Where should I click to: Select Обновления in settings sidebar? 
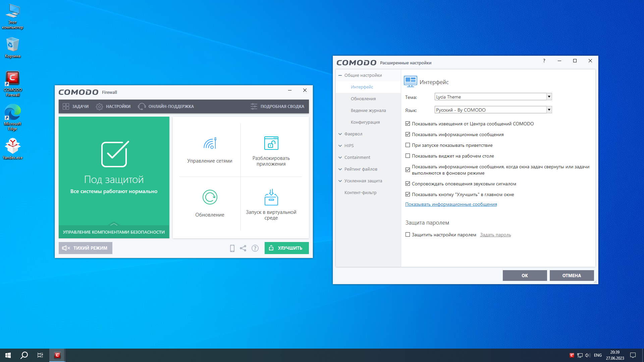[x=363, y=99]
